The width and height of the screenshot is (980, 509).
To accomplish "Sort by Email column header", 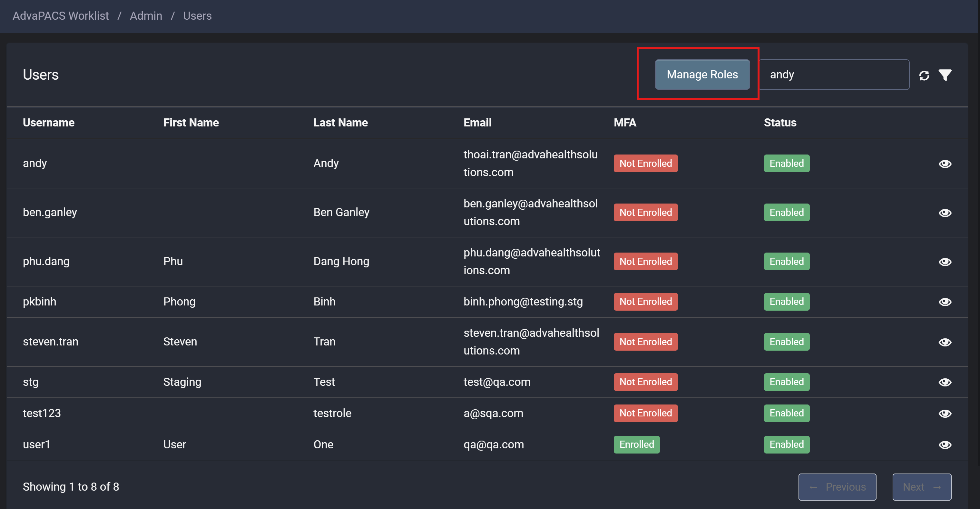I will pyautogui.click(x=477, y=123).
